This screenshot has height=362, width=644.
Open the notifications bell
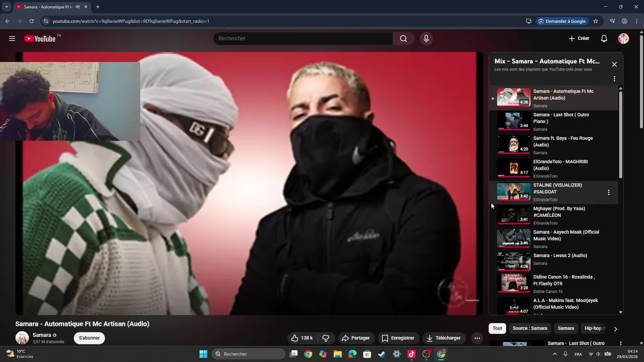pos(604,39)
